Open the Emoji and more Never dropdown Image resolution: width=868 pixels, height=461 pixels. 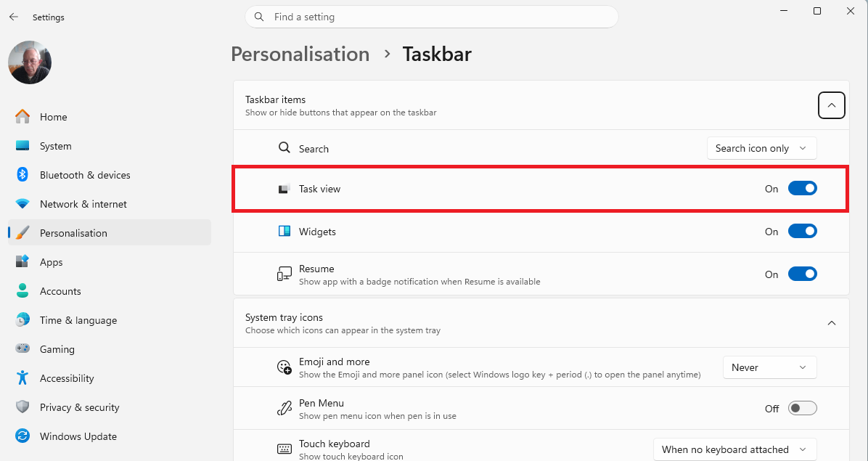click(769, 367)
